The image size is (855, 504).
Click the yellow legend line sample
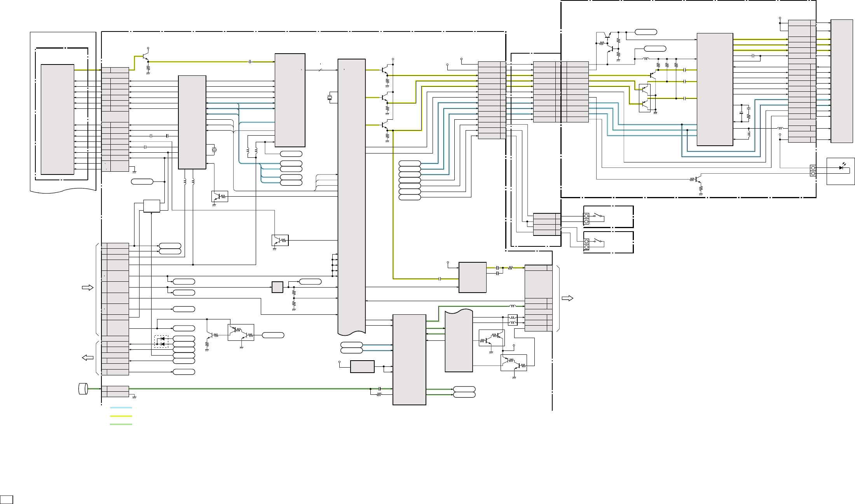click(x=121, y=416)
